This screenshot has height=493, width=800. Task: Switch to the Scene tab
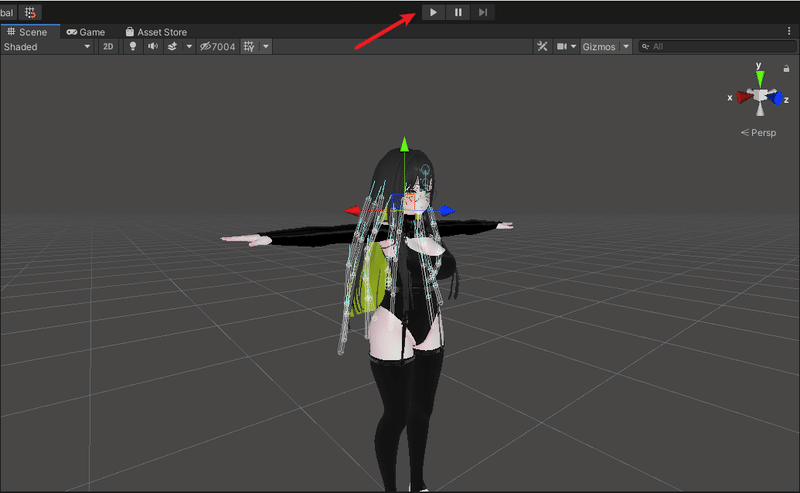pos(30,32)
